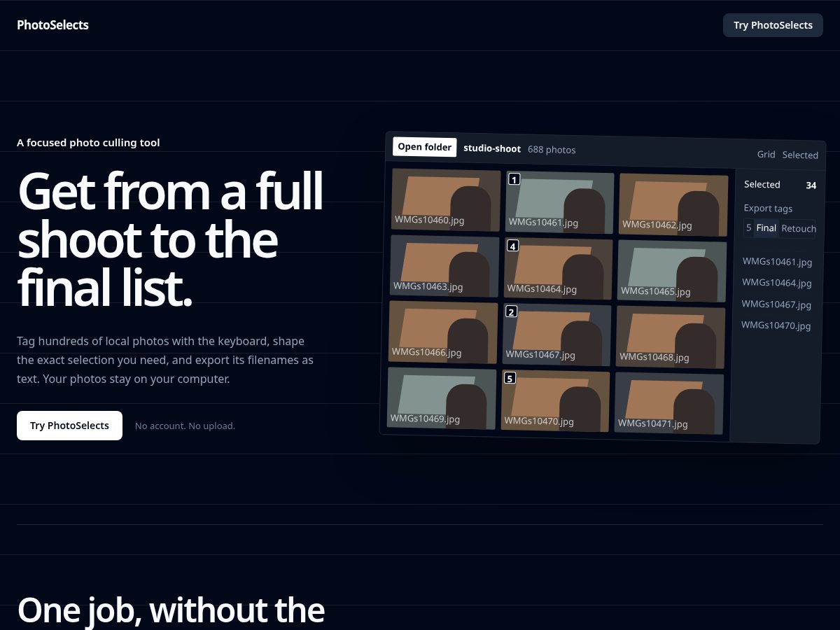Click the PhotoSelects logo in the header
The height and width of the screenshot is (630, 840).
pos(52,25)
